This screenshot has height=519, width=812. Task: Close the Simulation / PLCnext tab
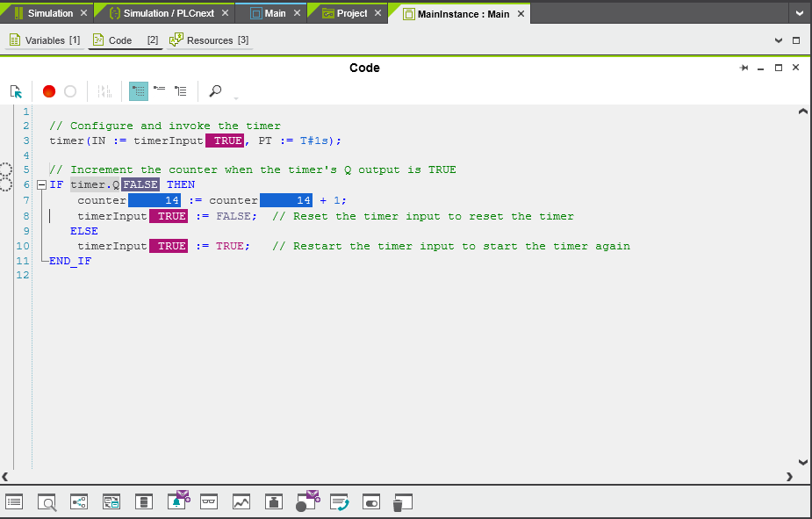pos(226,13)
